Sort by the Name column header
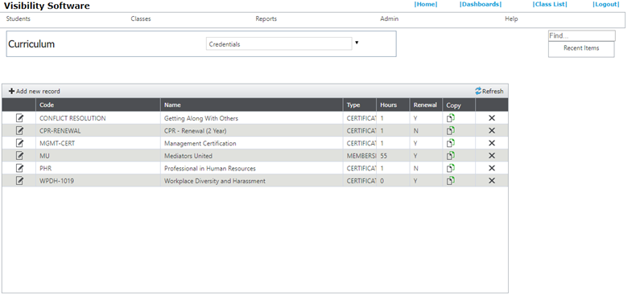644x299 pixels. point(172,105)
